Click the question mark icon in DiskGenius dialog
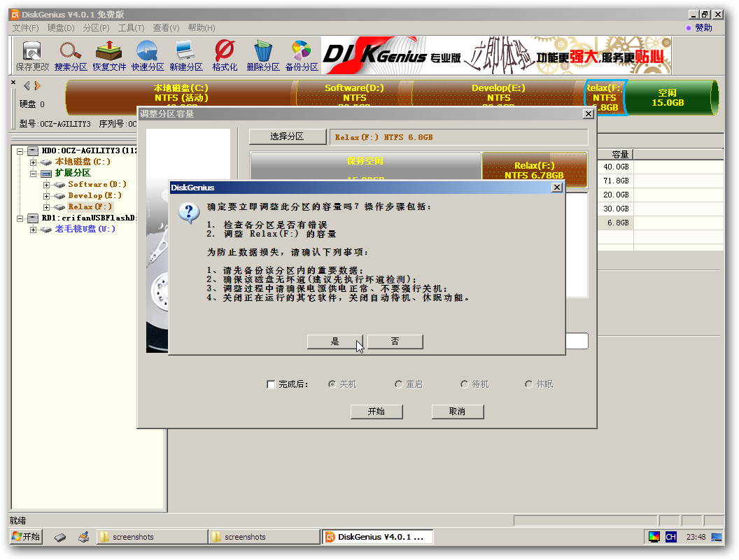The width and height of the screenshot is (739, 560). tap(189, 213)
